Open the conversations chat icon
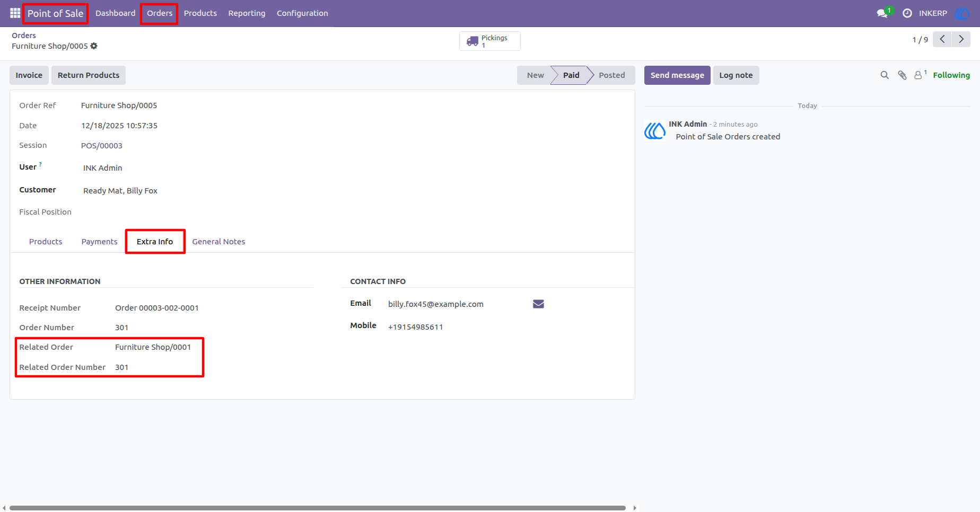This screenshot has width=980, height=512. tap(882, 13)
